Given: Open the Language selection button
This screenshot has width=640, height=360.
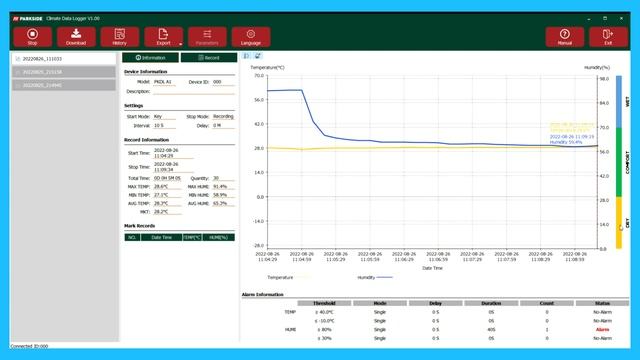Looking at the screenshot, I should 251,37.
